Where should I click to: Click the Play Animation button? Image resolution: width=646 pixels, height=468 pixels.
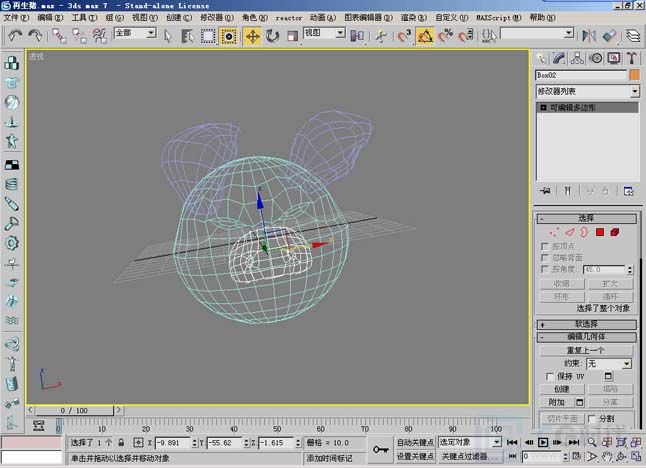click(543, 442)
